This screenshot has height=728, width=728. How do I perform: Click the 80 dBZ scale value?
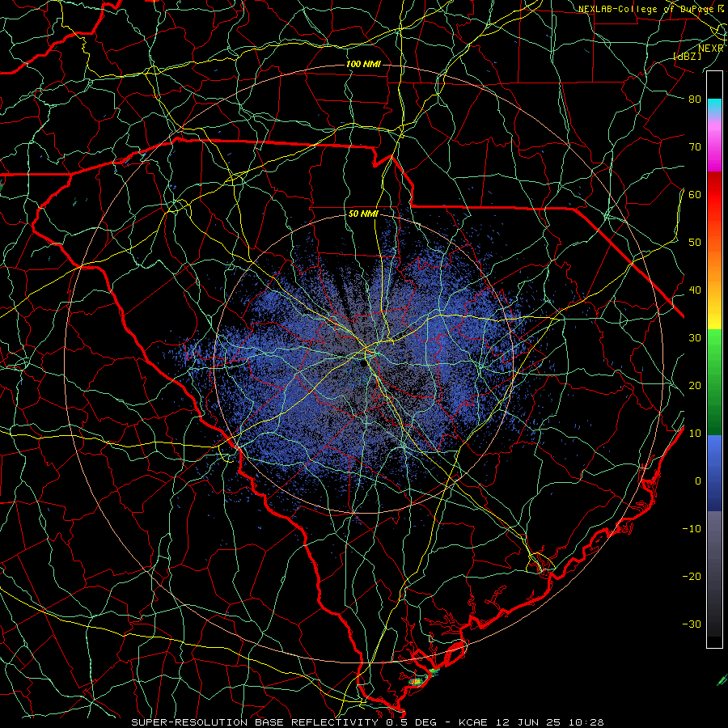pyautogui.click(x=695, y=99)
